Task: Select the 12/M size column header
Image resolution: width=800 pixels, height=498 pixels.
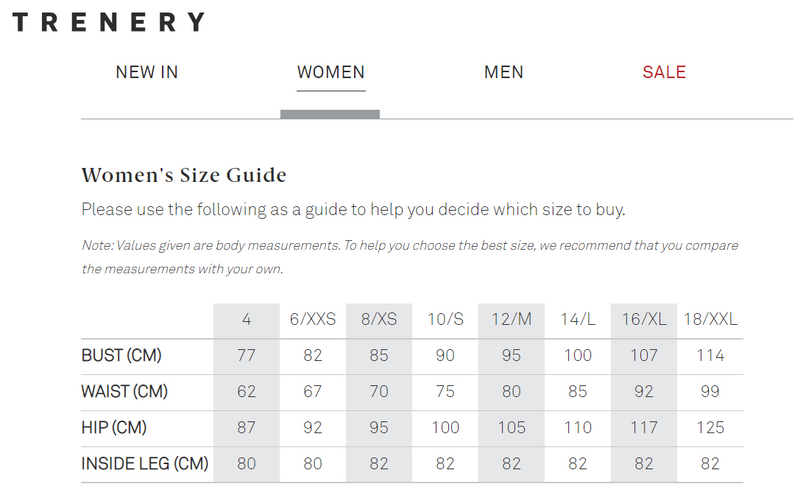Action: (511, 320)
